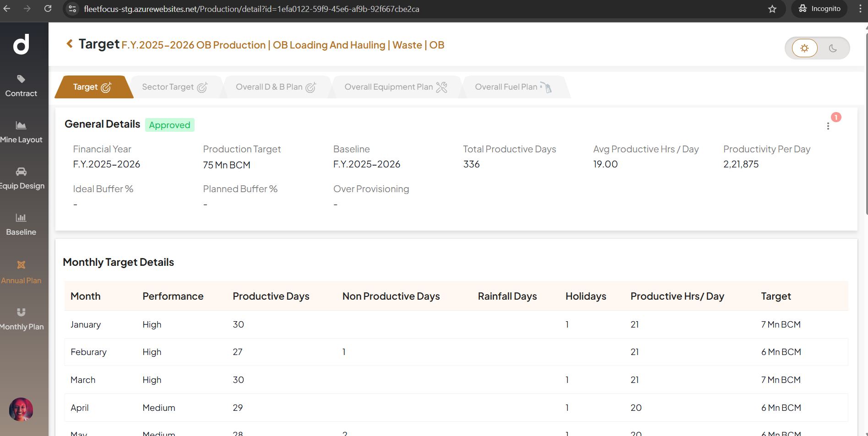
Task: Click the 336 total productive days value
Action: pos(472,164)
